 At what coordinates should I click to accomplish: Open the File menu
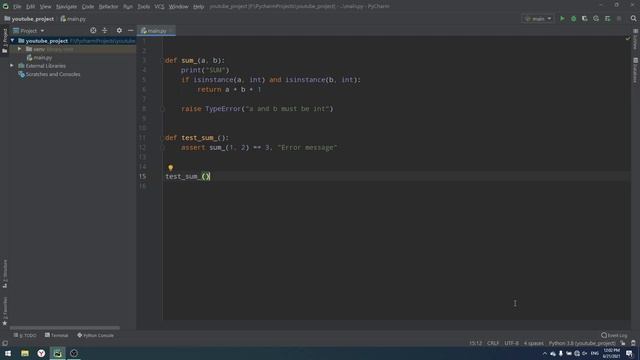point(17,7)
